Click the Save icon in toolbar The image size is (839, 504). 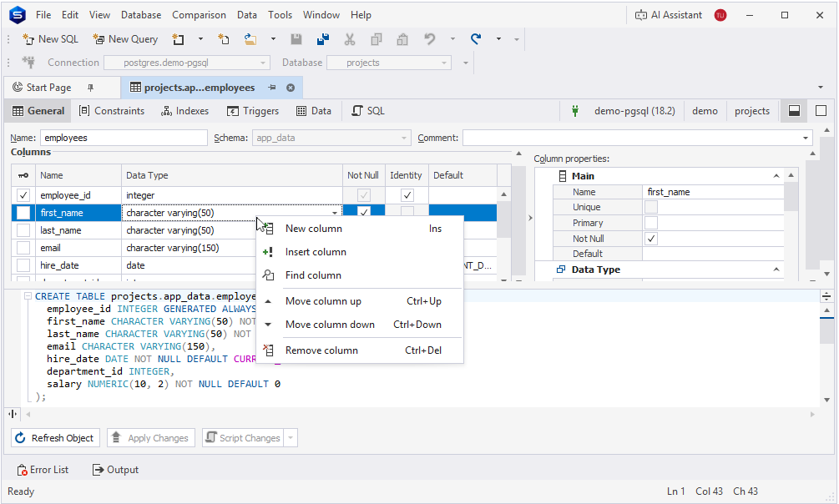pyautogui.click(x=296, y=39)
